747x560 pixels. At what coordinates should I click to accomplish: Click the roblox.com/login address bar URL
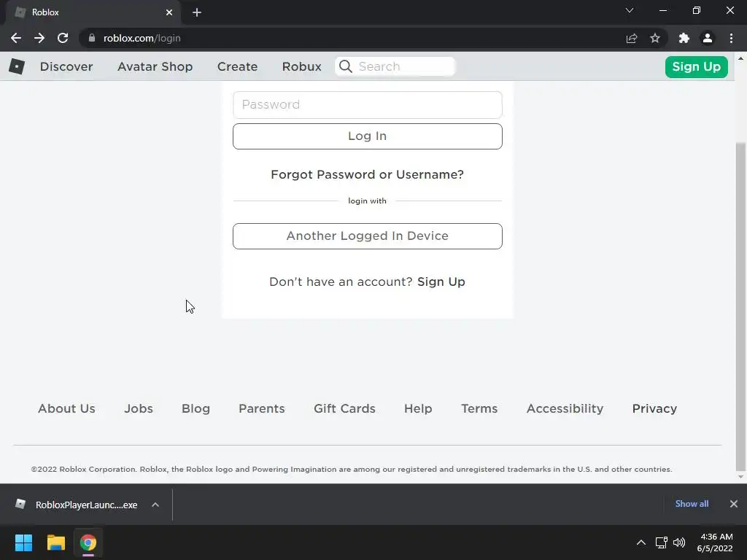coord(142,38)
